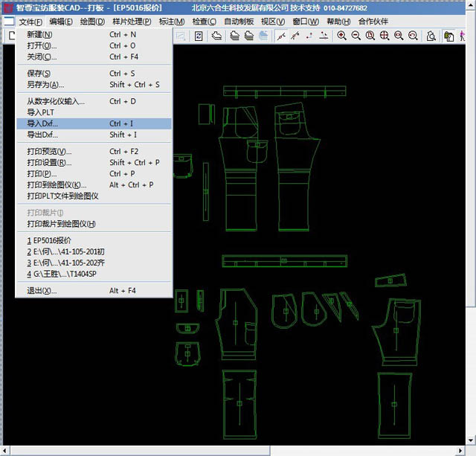Click the horizontal scrollbar thumb
This screenshot has width=476, height=456.
pyautogui.click(x=141, y=451)
